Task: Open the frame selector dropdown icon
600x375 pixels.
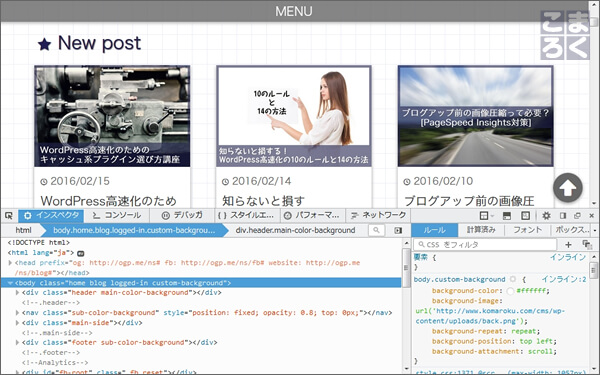Action: 486,216
